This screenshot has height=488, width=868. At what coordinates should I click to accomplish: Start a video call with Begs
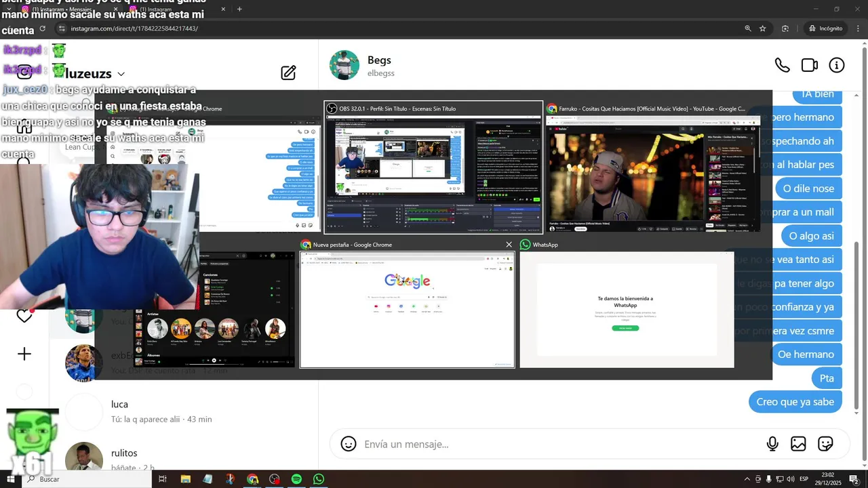(x=810, y=65)
